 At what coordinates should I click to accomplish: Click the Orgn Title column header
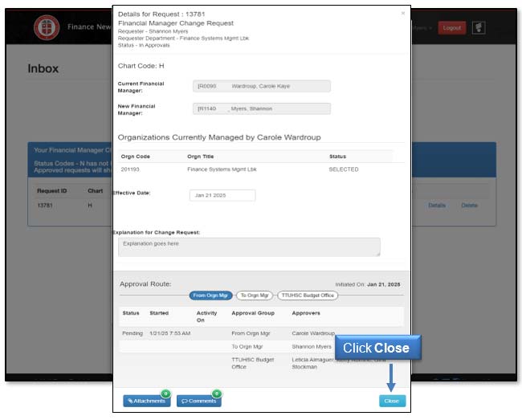[x=201, y=157]
